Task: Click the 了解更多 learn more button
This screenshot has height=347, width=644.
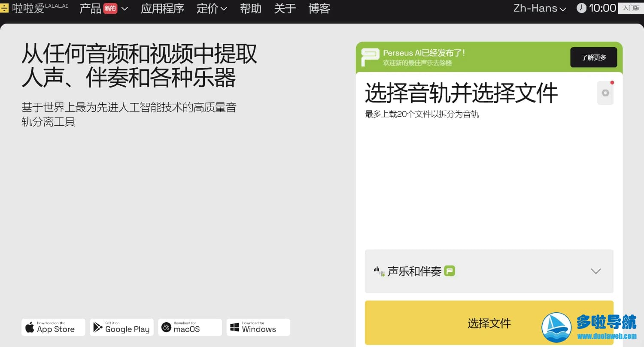Action: pos(593,57)
